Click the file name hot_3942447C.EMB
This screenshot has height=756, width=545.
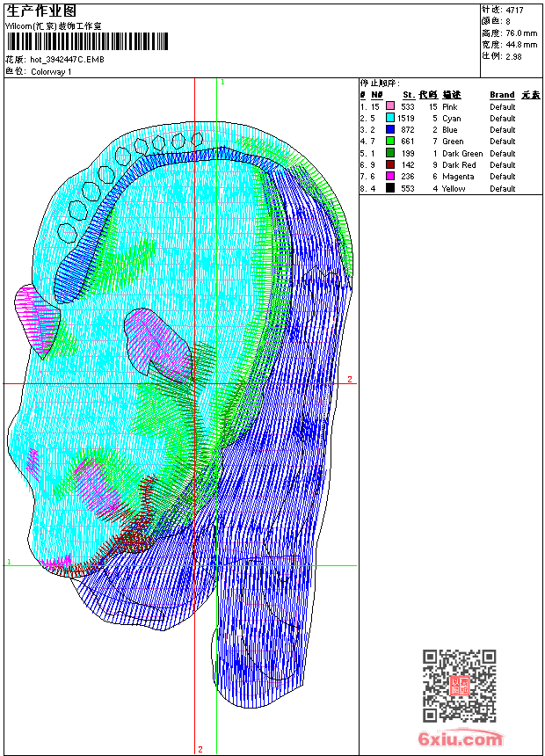[67, 60]
